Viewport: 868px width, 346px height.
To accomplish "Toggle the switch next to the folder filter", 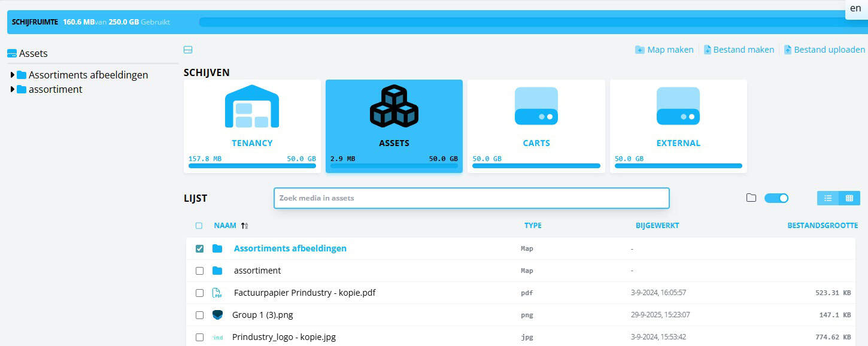I will (x=776, y=197).
